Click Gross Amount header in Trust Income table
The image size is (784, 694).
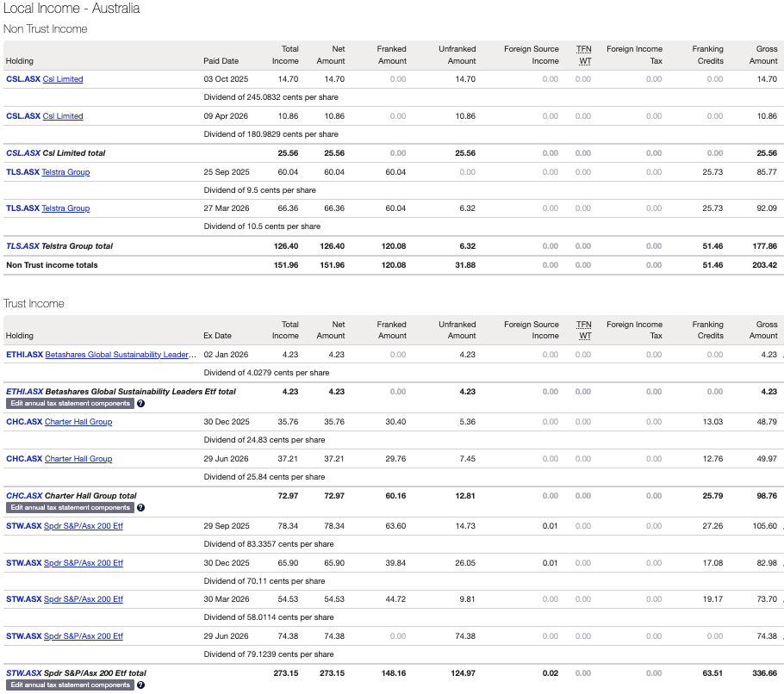click(763, 331)
